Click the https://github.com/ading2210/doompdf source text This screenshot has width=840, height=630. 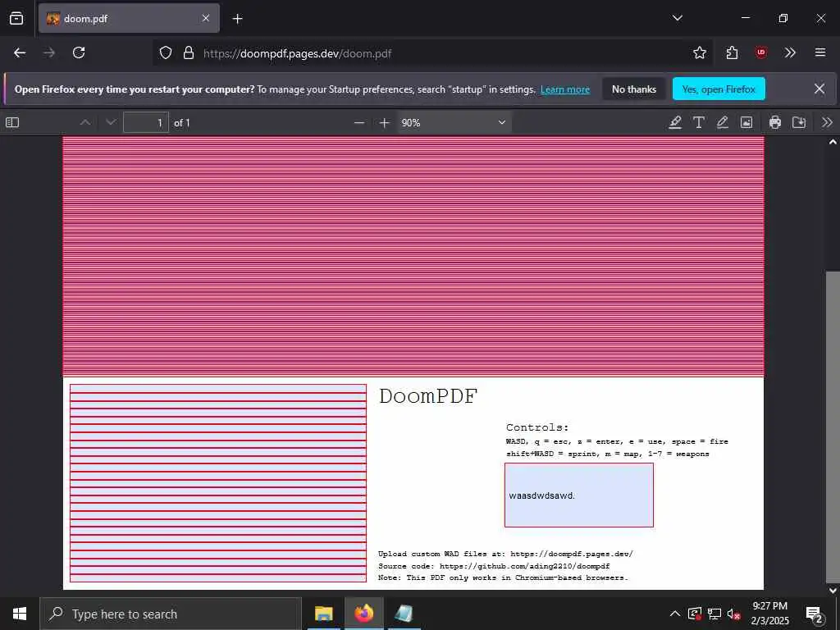tap(524, 566)
